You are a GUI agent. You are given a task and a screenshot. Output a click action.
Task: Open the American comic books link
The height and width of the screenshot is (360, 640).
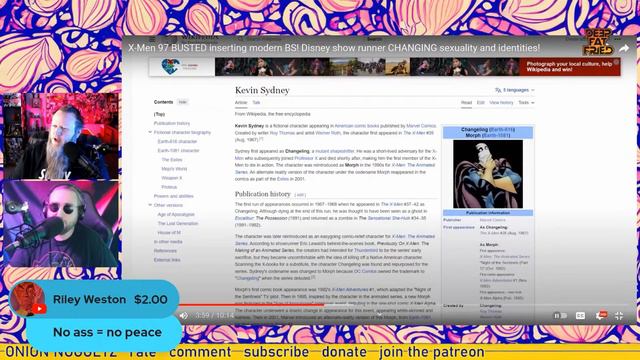click(357, 126)
